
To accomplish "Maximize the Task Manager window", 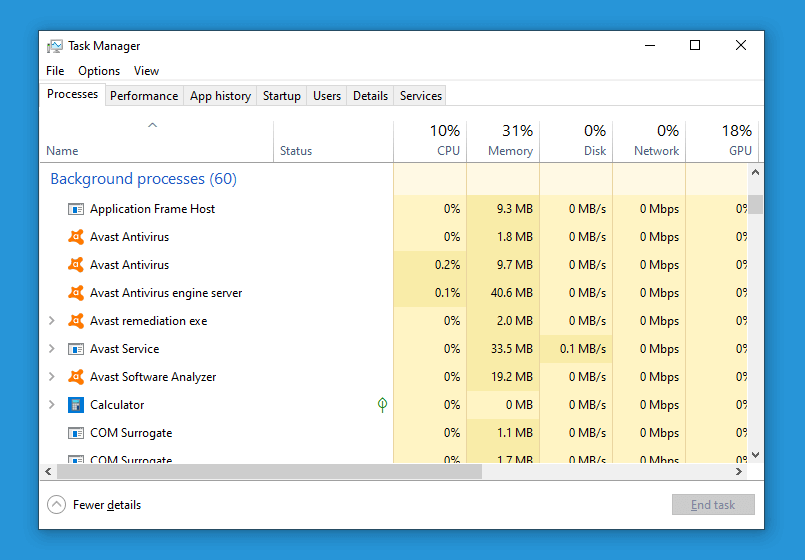I will (x=695, y=45).
